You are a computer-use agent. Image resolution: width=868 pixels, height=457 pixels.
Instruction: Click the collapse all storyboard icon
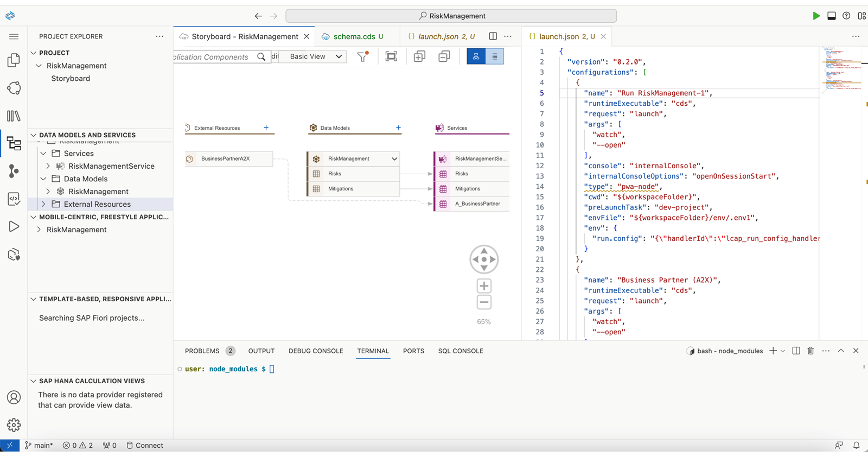[444, 56]
